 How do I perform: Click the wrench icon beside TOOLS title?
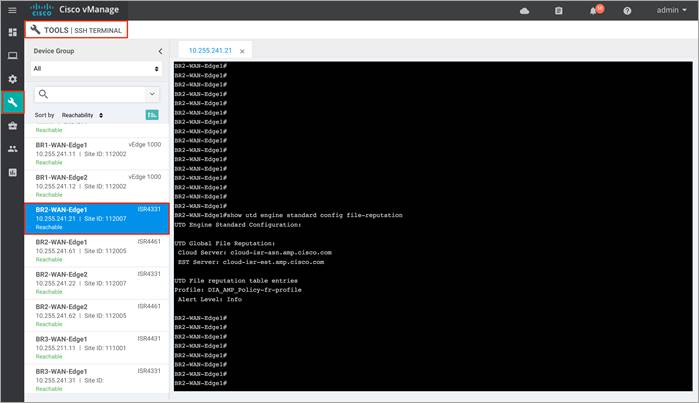[35, 30]
